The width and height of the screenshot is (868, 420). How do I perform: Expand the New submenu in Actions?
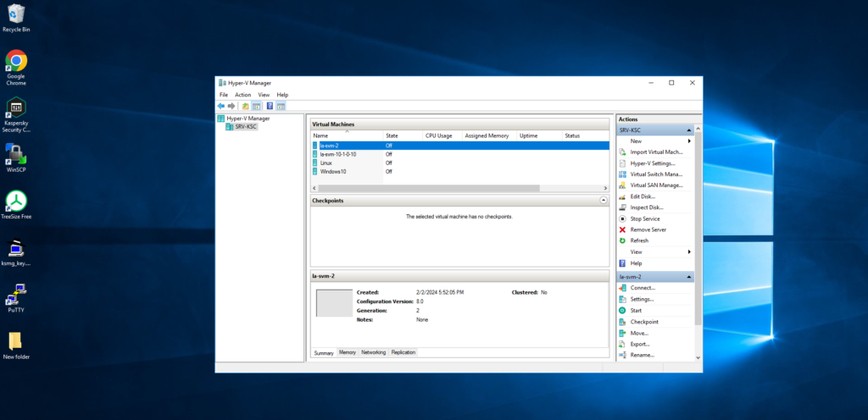click(x=655, y=141)
